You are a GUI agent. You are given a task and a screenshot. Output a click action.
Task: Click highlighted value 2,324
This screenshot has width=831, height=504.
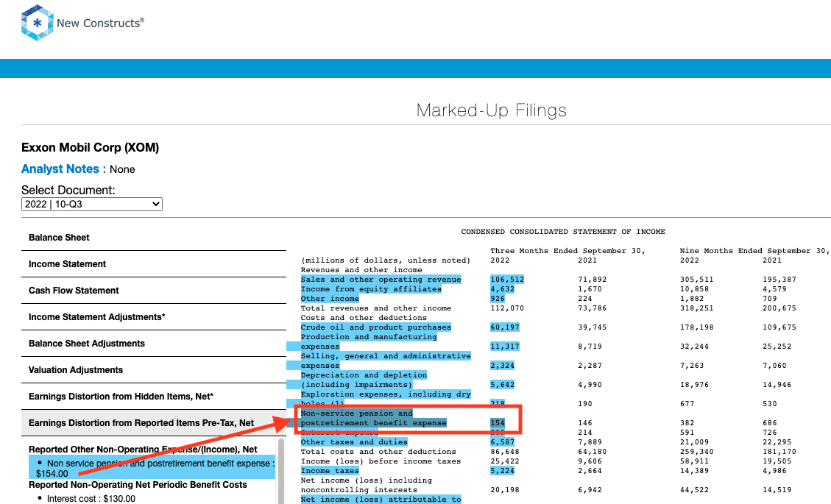point(503,365)
